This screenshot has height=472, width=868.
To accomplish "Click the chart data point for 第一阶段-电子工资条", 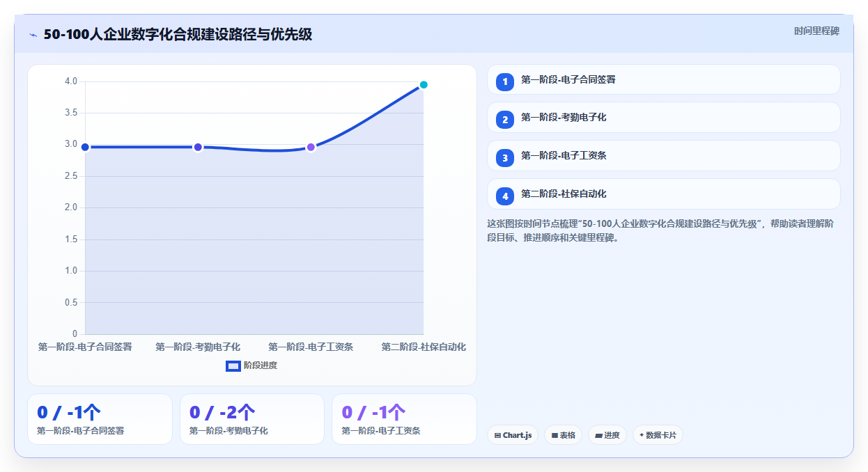I will click(x=311, y=147).
